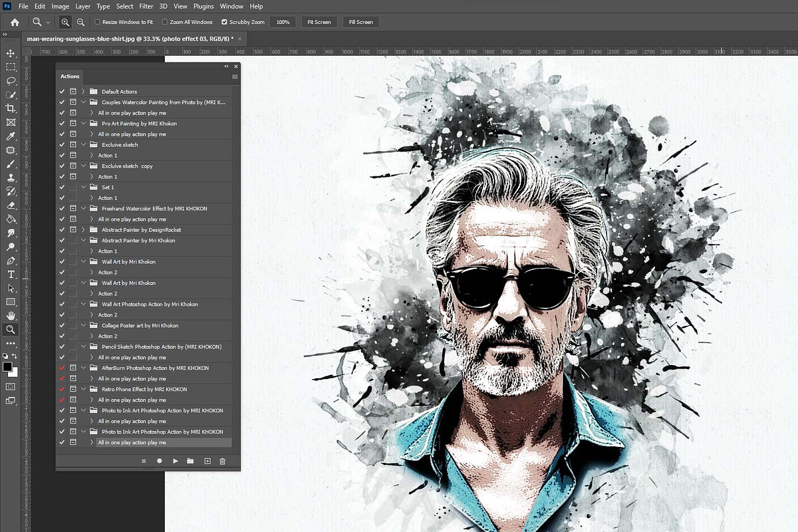This screenshot has width=798, height=532.
Task: Collapse the Set 1 folder
Action: pos(83,188)
